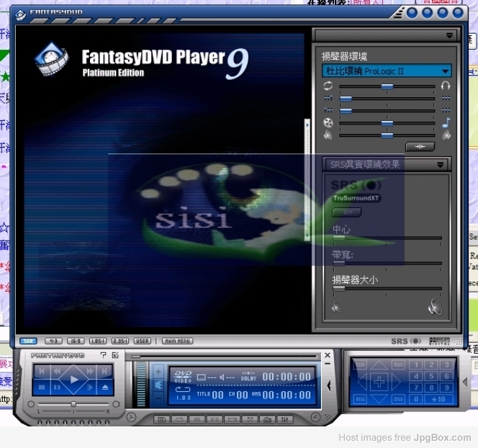Open the help question mark icon

pos(104,355)
